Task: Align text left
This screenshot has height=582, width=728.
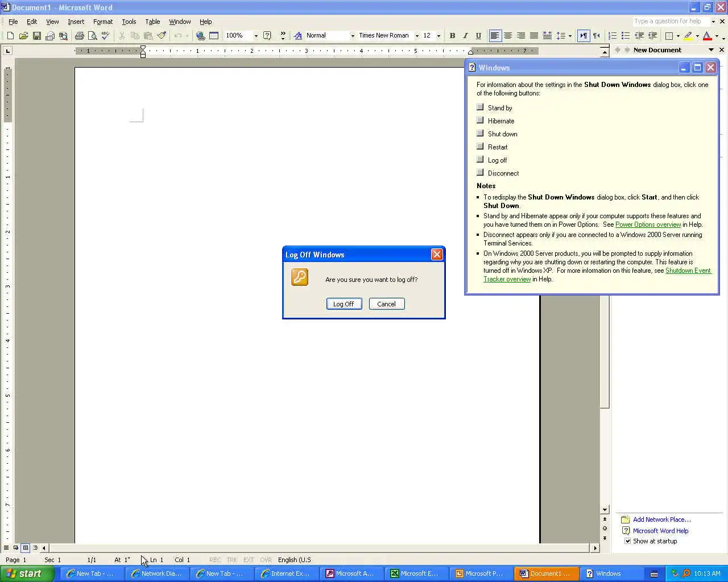Action: pyautogui.click(x=495, y=36)
